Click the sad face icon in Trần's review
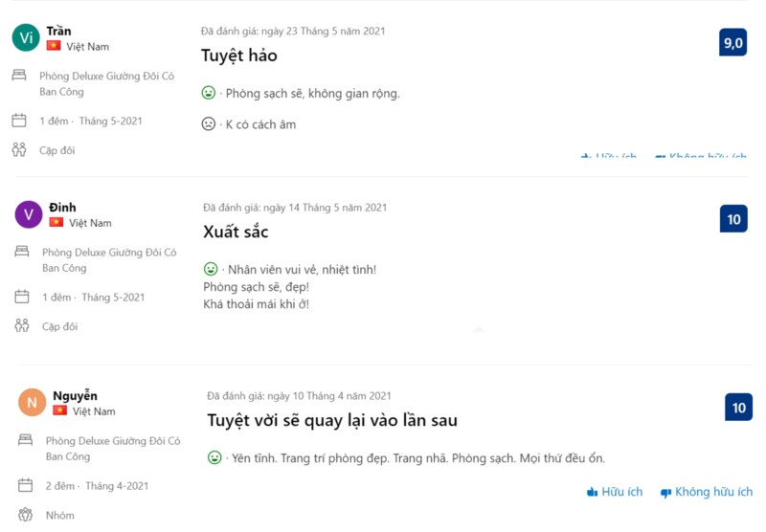The width and height of the screenshot is (766, 532). (x=209, y=124)
